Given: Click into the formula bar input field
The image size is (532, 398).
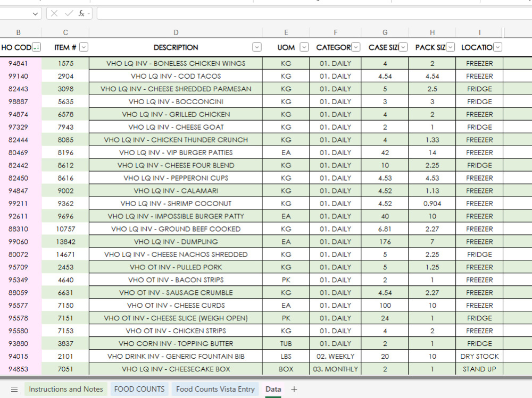Looking at the screenshot, I should click(314, 13).
